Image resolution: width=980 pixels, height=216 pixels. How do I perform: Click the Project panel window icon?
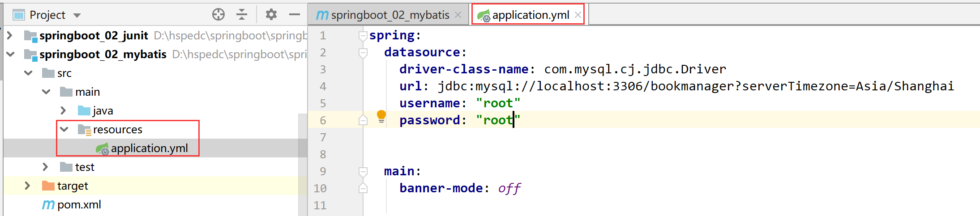coord(19,15)
